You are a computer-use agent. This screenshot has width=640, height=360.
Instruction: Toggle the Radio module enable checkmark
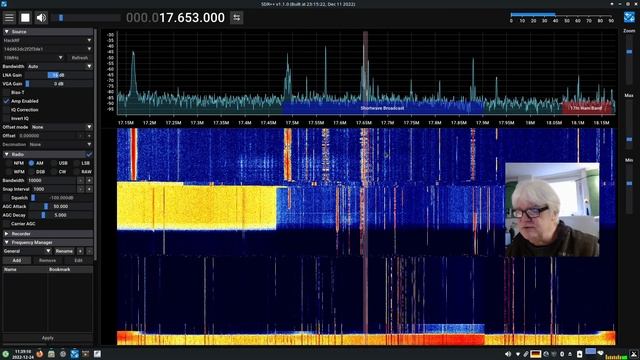[89, 154]
